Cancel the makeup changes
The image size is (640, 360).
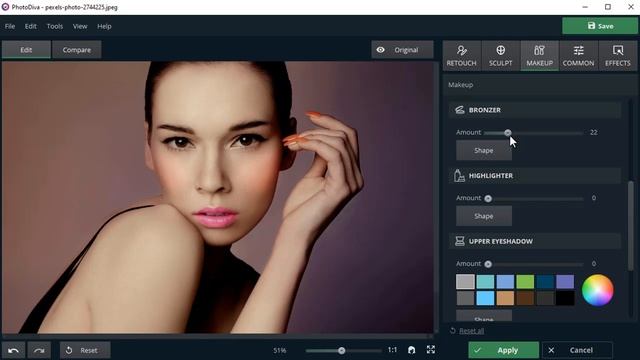[x=577, y=350]
